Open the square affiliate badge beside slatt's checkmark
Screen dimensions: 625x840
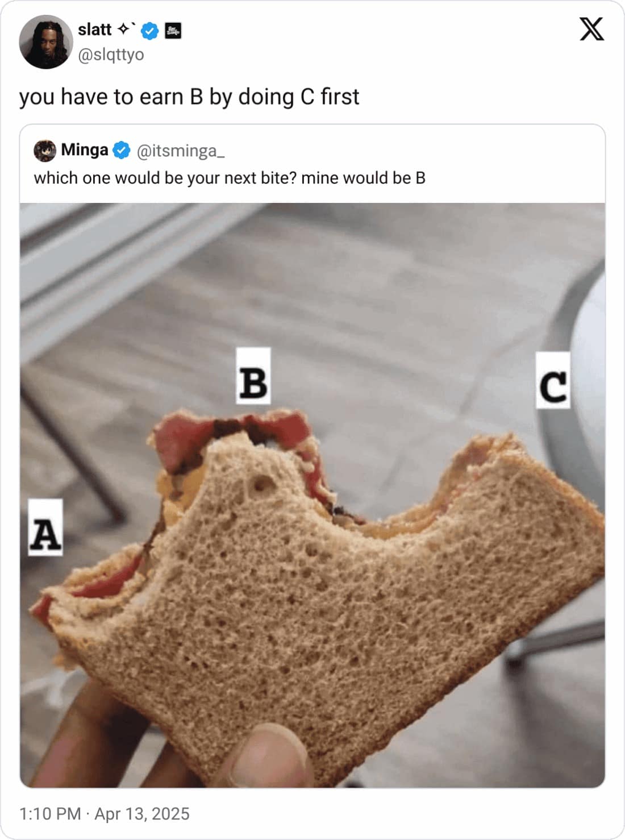[x=174, y=31]
